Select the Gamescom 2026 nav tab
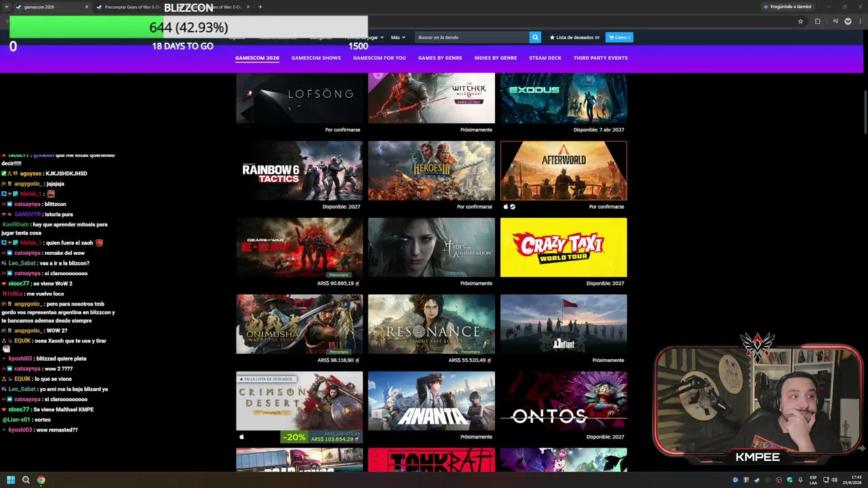868x488 pixels. (257, 58)
